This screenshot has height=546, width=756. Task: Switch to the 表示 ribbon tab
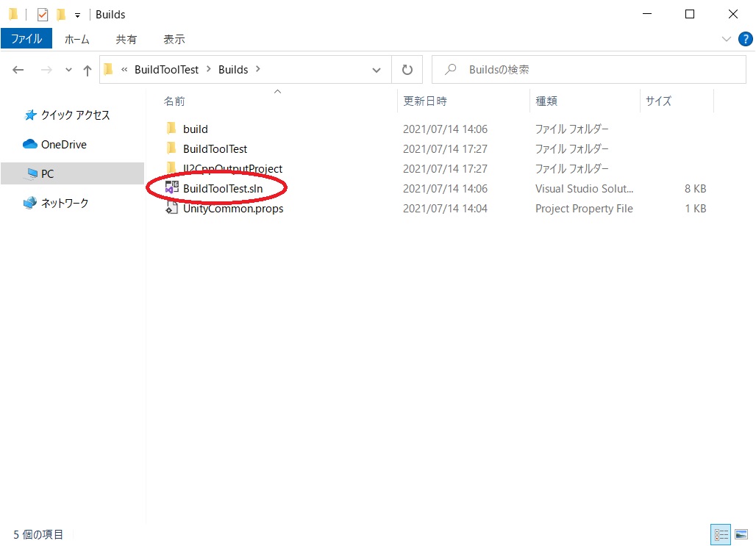[174, 39]
